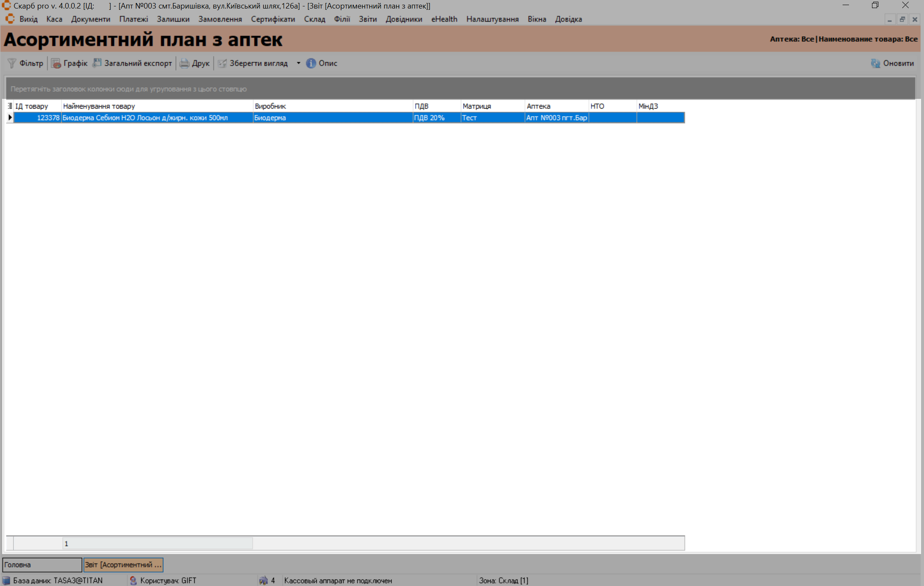Select the Звіт [Асортиментний...] tab
Viewport: 924px width, 586px height.
coord(123,565)
